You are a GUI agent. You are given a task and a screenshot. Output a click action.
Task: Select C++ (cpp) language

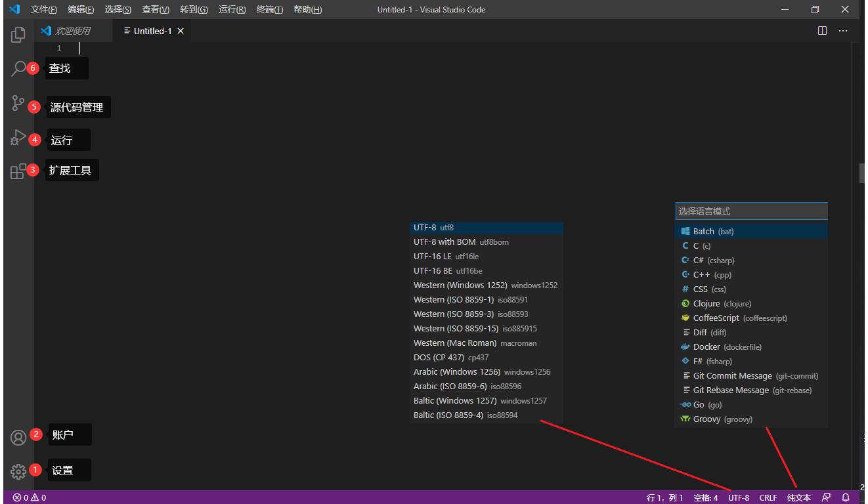(751, 274)
